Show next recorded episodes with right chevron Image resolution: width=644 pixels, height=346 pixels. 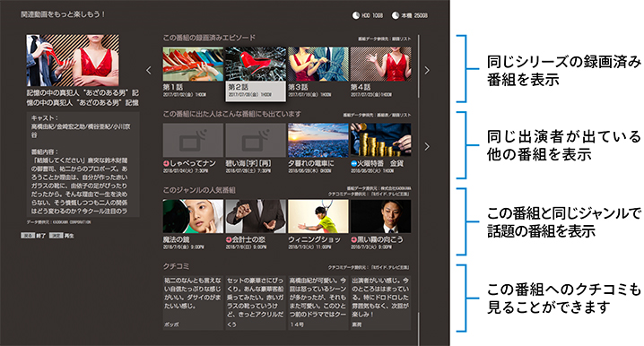[x=427, y=71]
